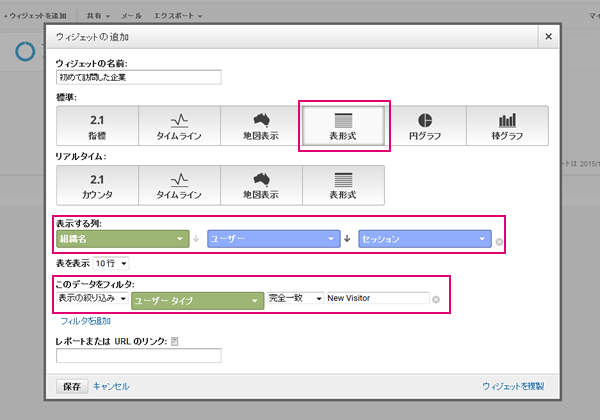
Task: Change the 完全一致 match type dropdown
Action: (296, 298)
